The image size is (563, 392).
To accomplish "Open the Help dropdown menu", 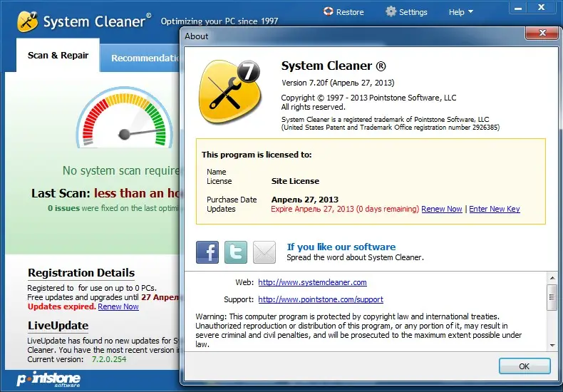I will point(460,12).
